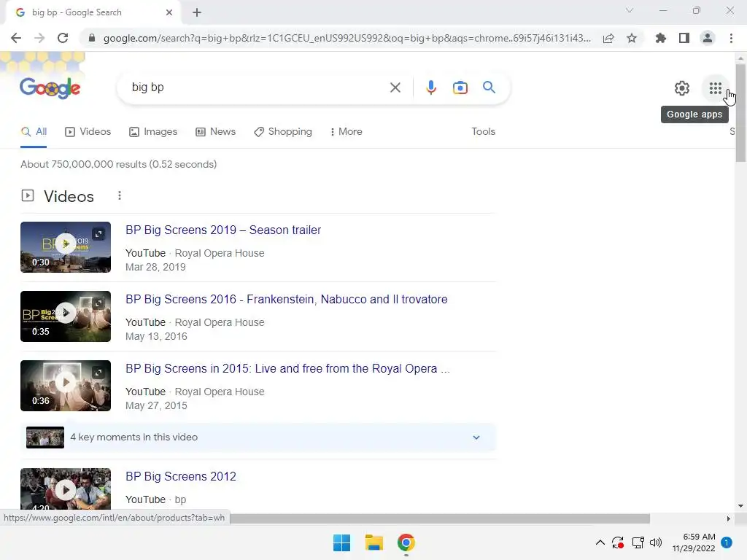Open the notification center badge
The height and width of the screenshot is (560, 747).
click(727, 542)
